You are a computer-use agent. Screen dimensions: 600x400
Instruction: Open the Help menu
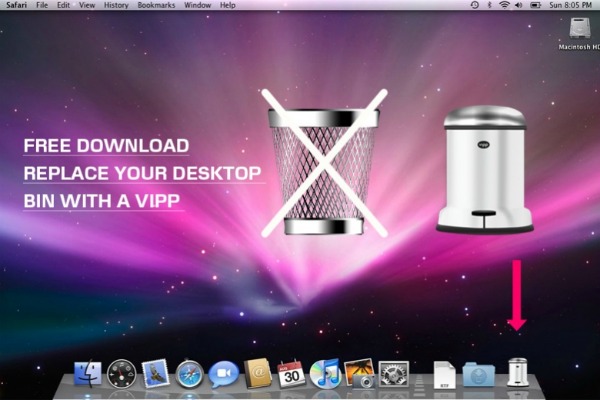click(x=228, y=5)
